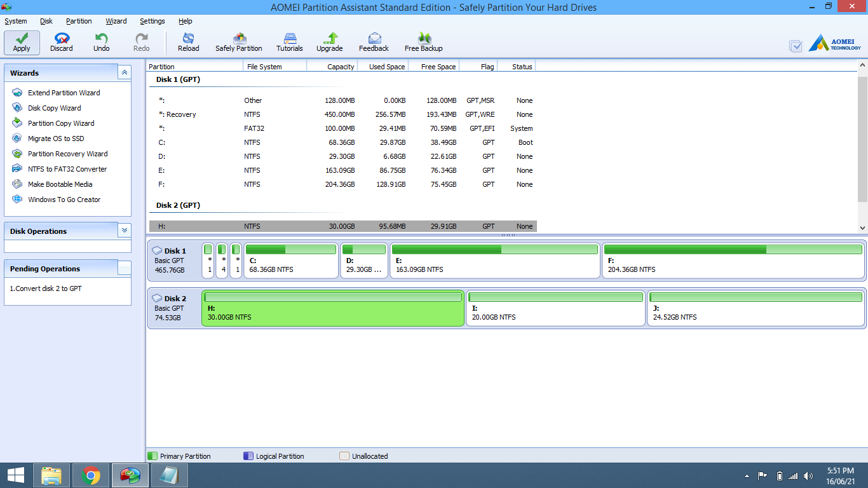The image size is (868, 488).
Task: Open the Safely Partition tool
Action: click(x=239, y=43)
